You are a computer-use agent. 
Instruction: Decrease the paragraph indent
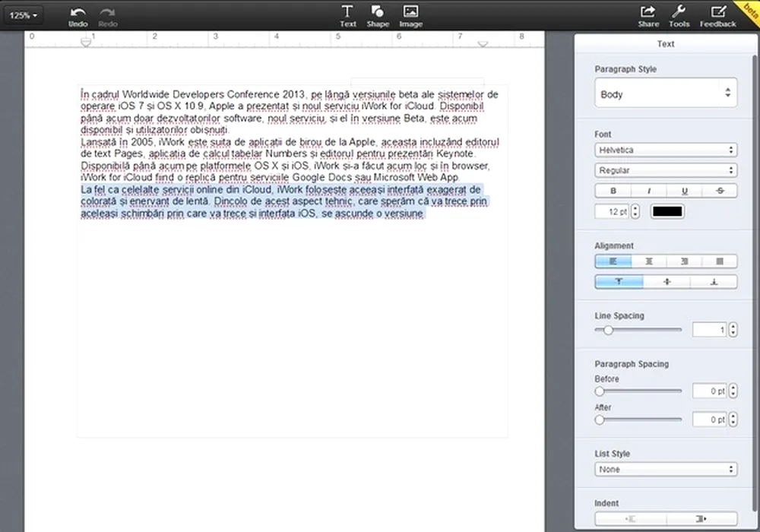(631, 519)
